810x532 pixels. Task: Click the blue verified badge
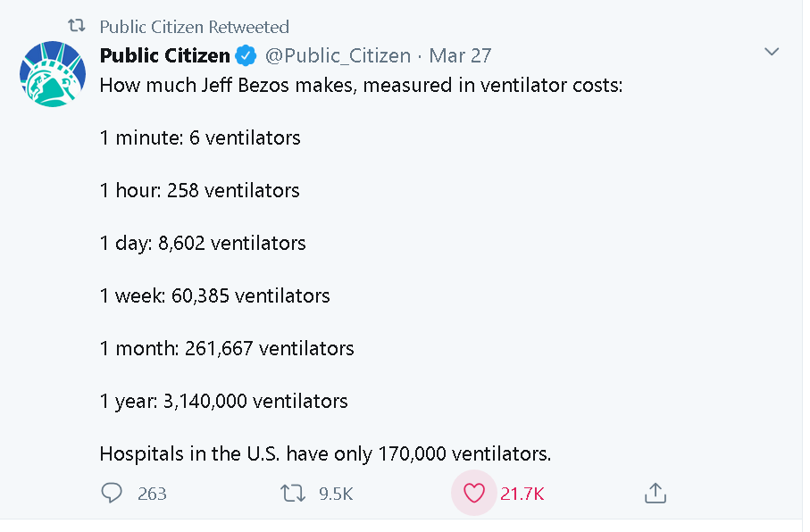(x=246, y=55)
